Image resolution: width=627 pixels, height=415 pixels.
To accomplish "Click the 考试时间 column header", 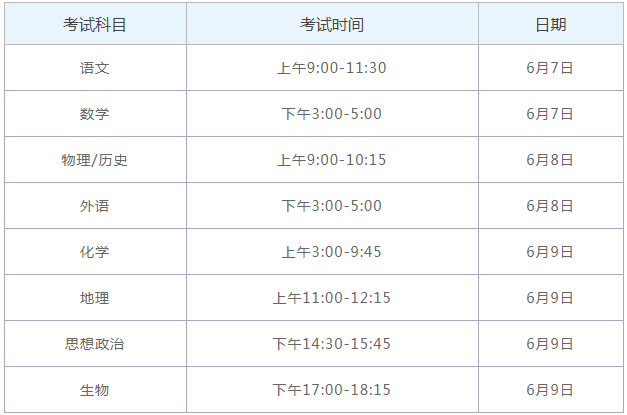I will point(331,23).
